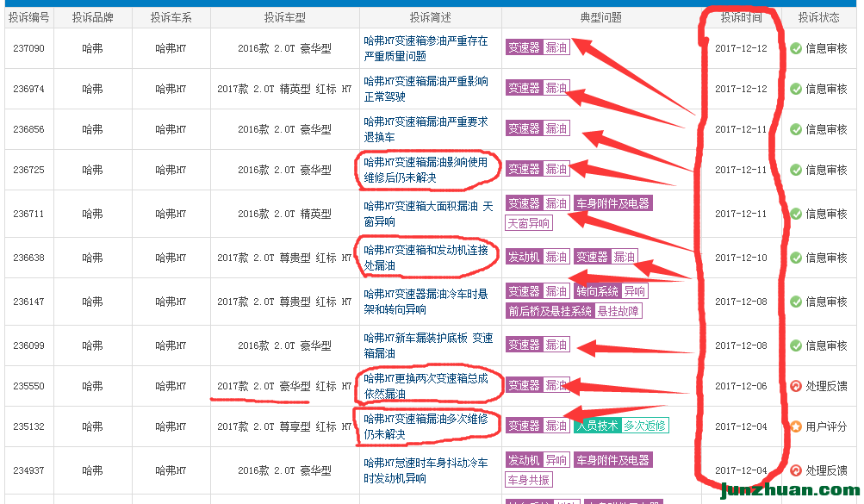Image resolution: width=864 pixels, height=504 pixels.
Task: Click 发动机 漏油 tag in row 236638
Action: (x=538, y=257)
